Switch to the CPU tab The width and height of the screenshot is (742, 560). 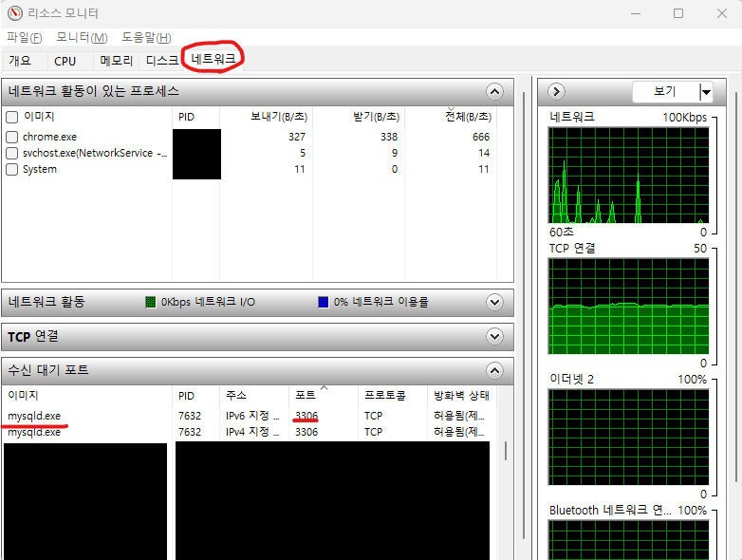point(65,61)
